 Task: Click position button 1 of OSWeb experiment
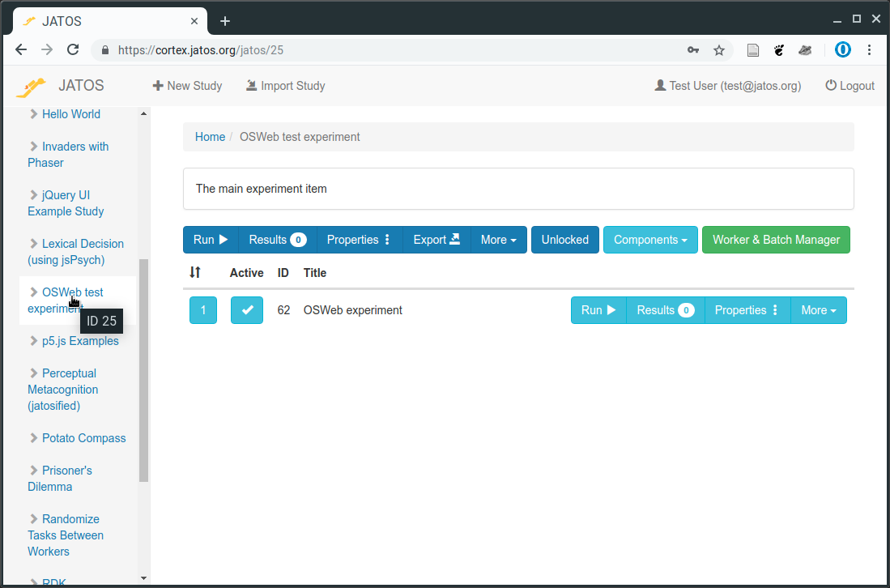click(x=203, y=310)
